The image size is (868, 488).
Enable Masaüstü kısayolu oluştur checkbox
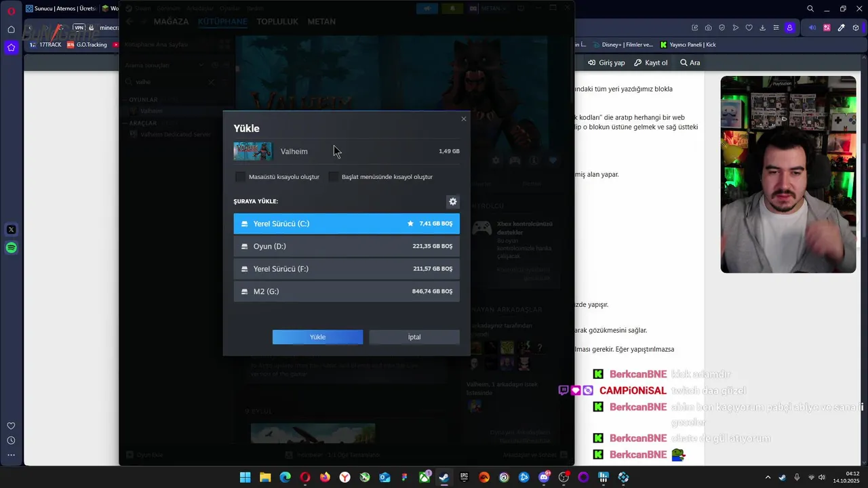240,177
